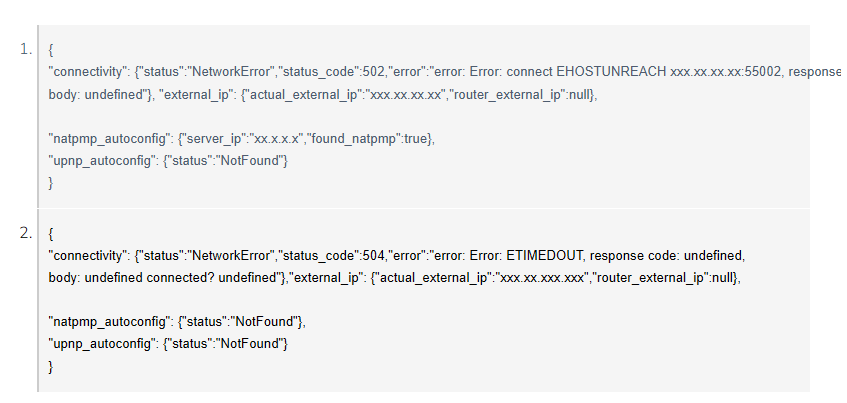The width and height of the screenshot is (847, 403).
Task: Click the list number 1 marker
Action: 26,50
